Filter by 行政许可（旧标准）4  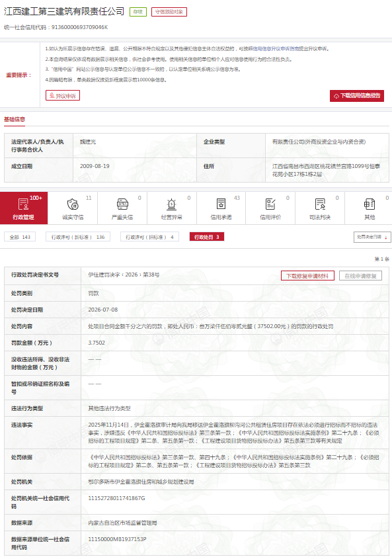[149, 237]
